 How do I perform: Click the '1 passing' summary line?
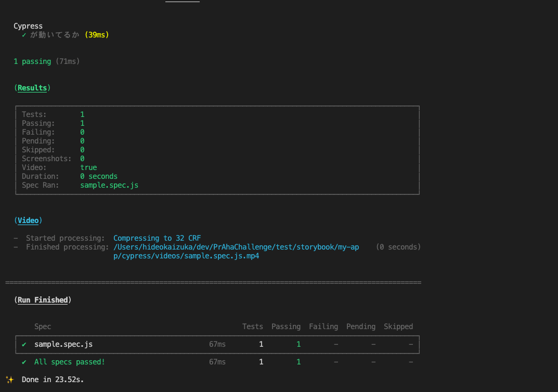click(x=32, y=61)
